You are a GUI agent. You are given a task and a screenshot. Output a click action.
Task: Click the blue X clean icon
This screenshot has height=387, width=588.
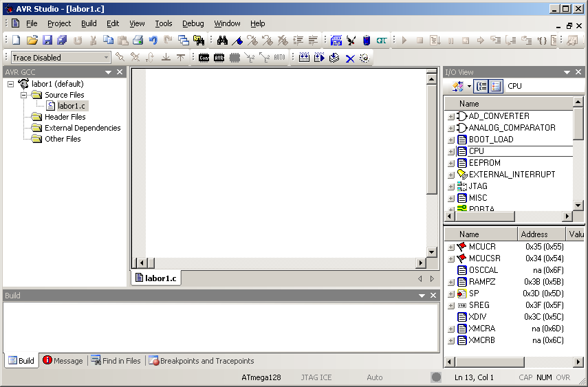pyautogui.click(x=350, y=58)
